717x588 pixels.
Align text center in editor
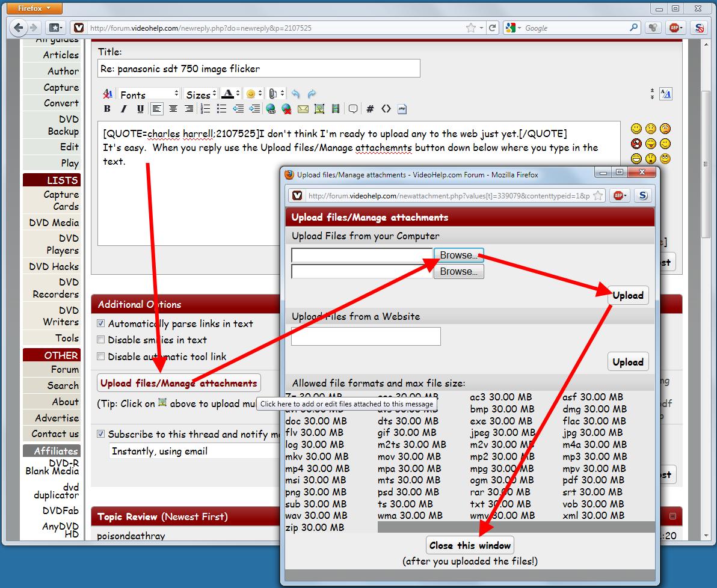[x=173, y=109]
